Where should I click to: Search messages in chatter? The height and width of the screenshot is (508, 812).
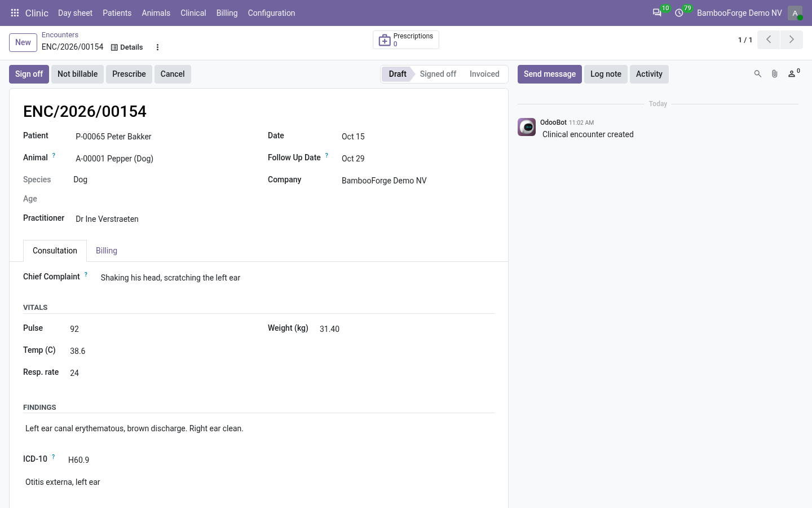758,74
